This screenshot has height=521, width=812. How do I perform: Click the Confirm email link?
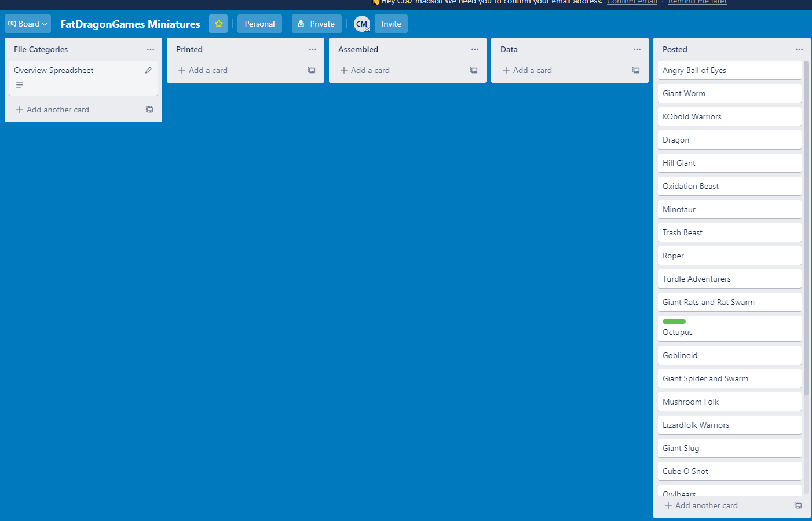tap(632, 2)
